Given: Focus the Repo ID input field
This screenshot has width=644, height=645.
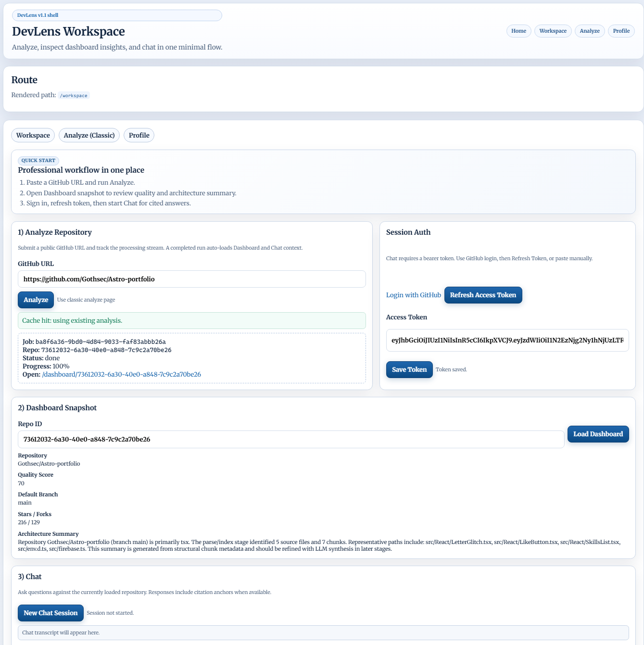Looking at the screenshot, I should [291, 439].
